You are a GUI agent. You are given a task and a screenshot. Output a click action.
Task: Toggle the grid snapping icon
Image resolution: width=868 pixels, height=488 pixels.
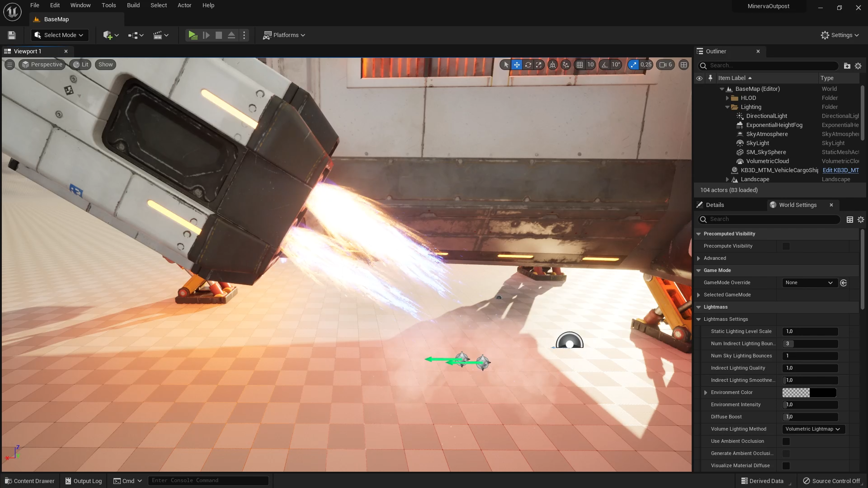(x=580, y=65)
